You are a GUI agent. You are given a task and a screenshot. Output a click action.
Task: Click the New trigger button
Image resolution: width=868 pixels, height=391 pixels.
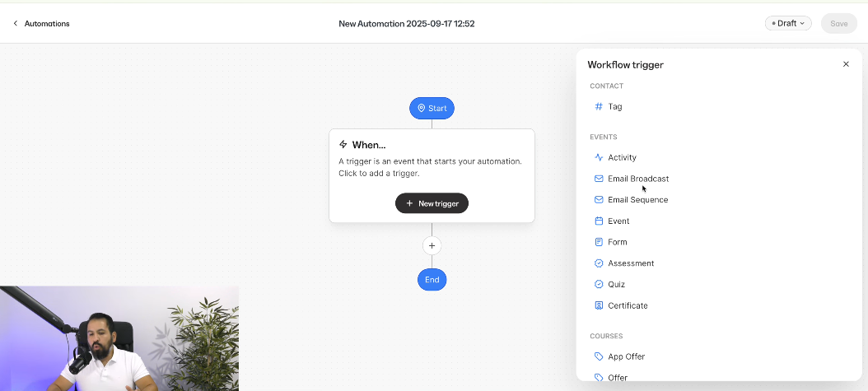pyautogui.click(x=432, y=203)
